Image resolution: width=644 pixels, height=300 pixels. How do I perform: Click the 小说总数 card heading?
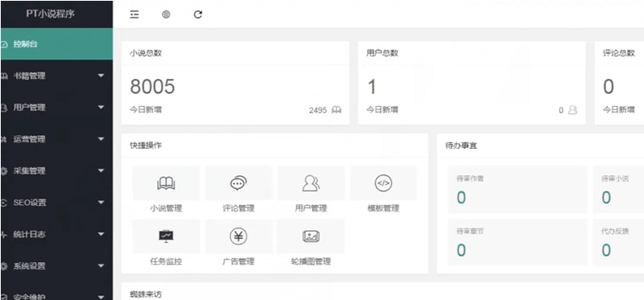pyautogui.click(x=146, y=53)
